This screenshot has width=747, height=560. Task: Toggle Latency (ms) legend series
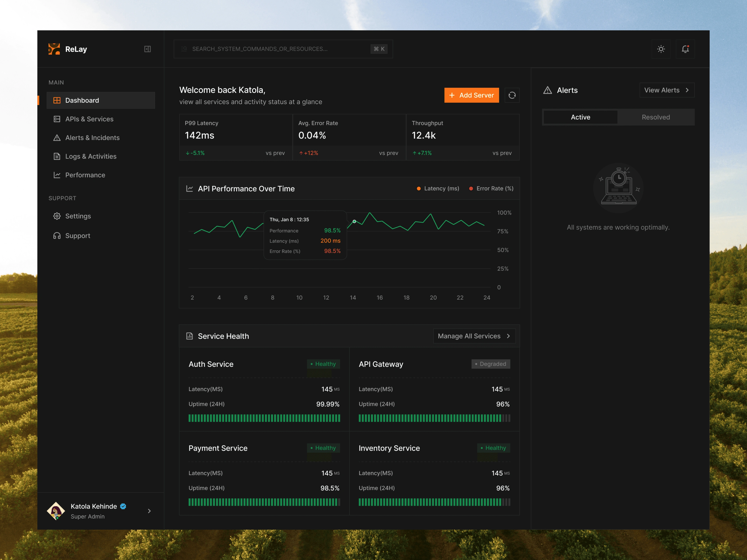coord(438,188)
